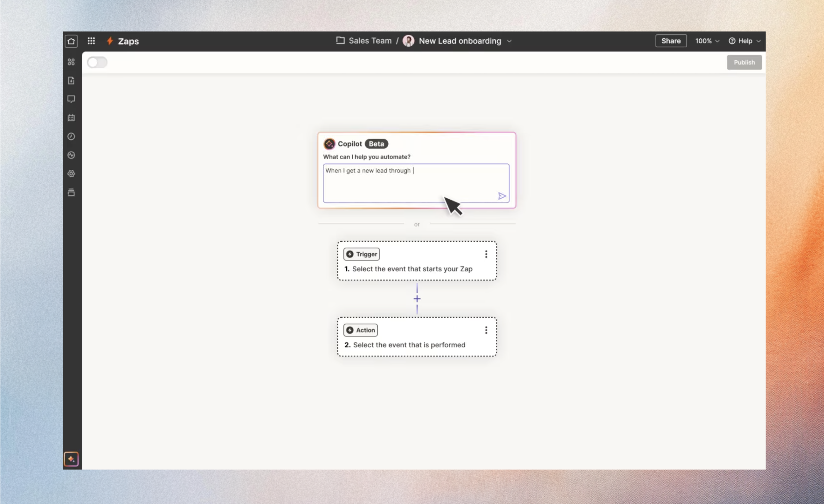
Task: Click 'What can I help you automate?' text
Action: (366, 157)
